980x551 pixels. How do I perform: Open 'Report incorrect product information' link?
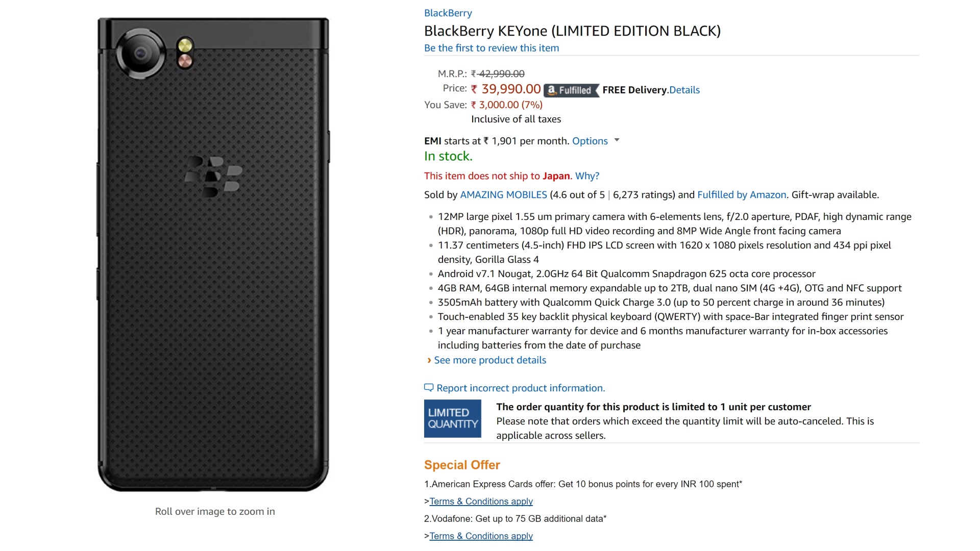521,388
